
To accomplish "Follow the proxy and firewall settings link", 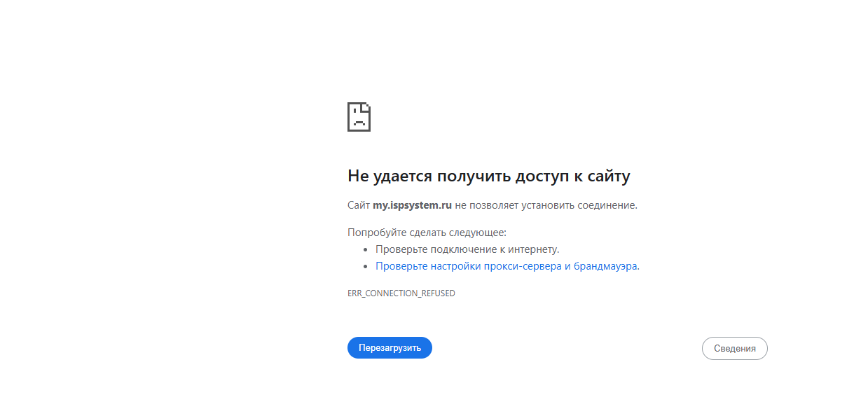I will (507, 266).
